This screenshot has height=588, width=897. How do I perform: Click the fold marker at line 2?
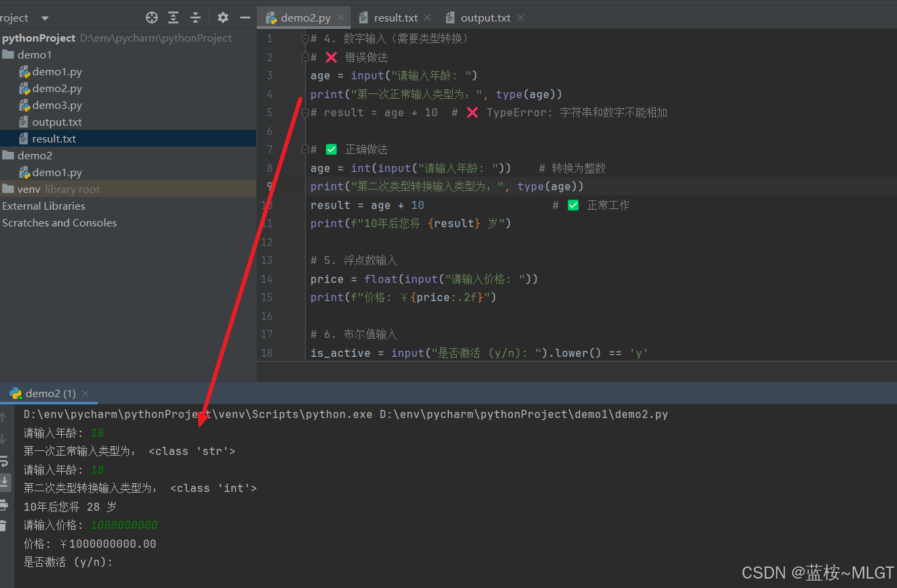305,57
